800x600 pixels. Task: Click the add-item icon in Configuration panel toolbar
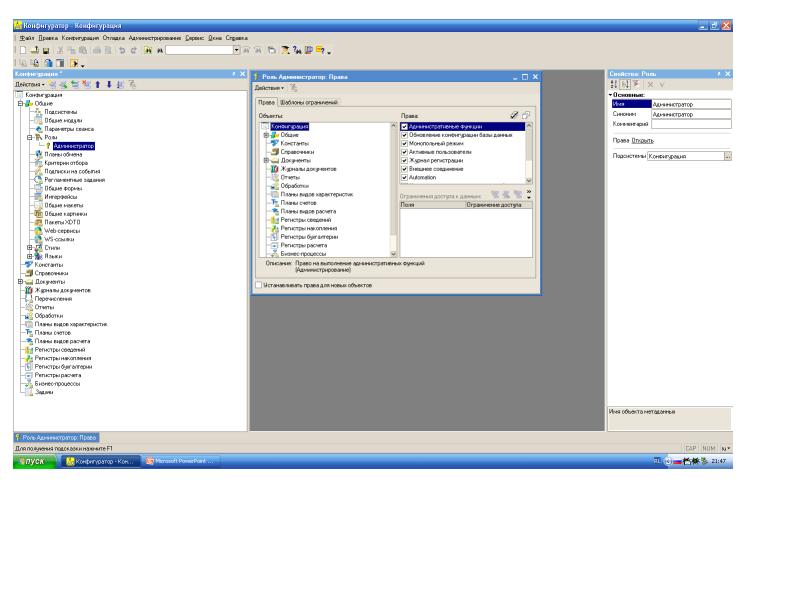click(52, 84)
